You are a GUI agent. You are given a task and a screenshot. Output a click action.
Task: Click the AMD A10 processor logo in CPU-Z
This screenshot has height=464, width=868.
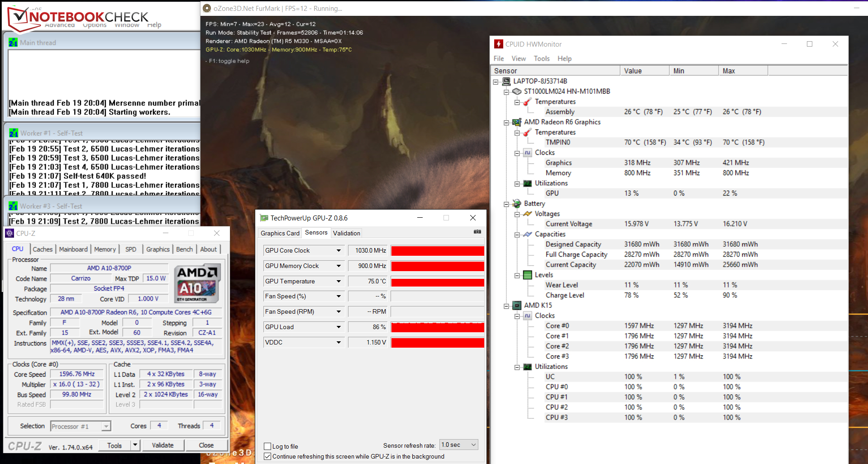(x=197, y=283)
